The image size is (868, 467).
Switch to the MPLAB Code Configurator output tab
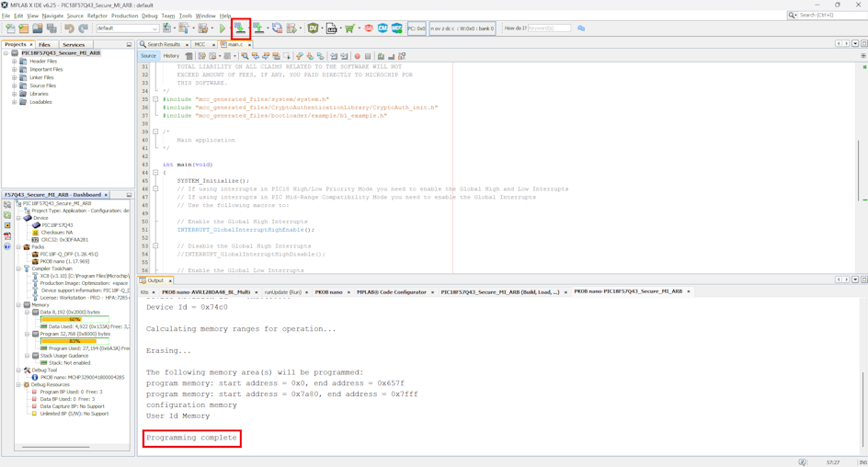click(x=392, y=292)
